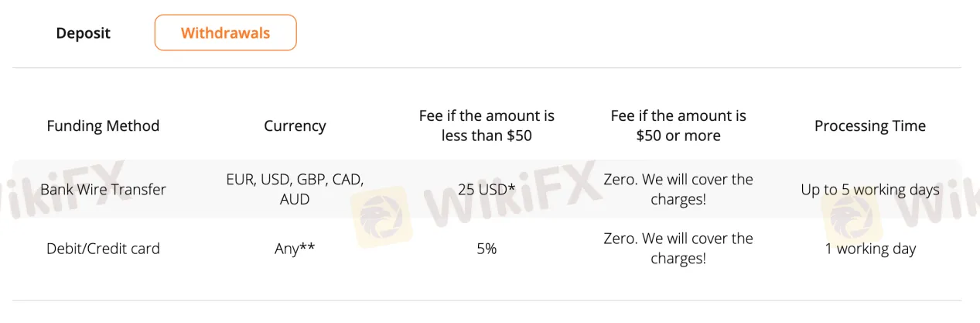The height and width of the screenshot is (323, 980).
Task: Select the 'Fee if less than $50' header
Action: [x=487, y=125]
